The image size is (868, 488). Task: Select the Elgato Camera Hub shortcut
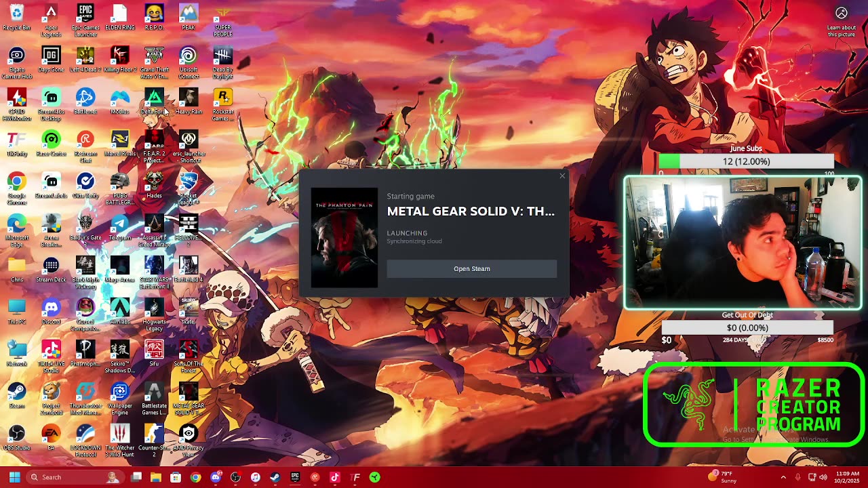17,63
